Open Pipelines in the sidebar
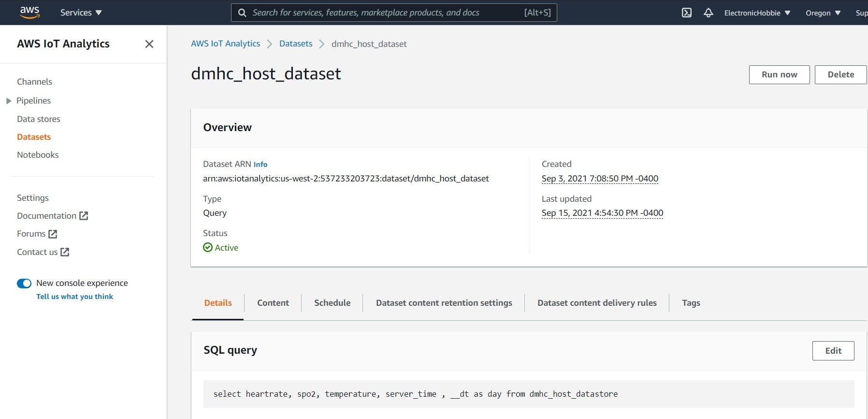Image resolution: width=868 pixels, height=419 pixels. pos(33,101)
